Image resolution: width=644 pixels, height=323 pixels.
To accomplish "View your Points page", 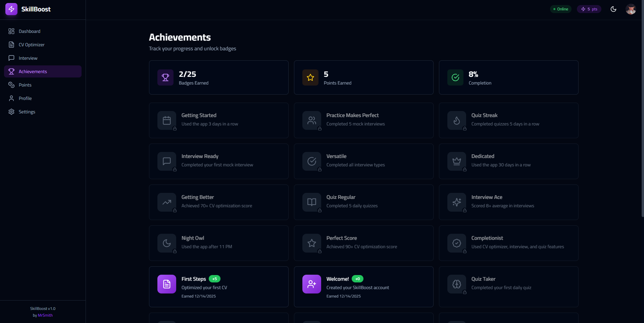I will point(26,85).
